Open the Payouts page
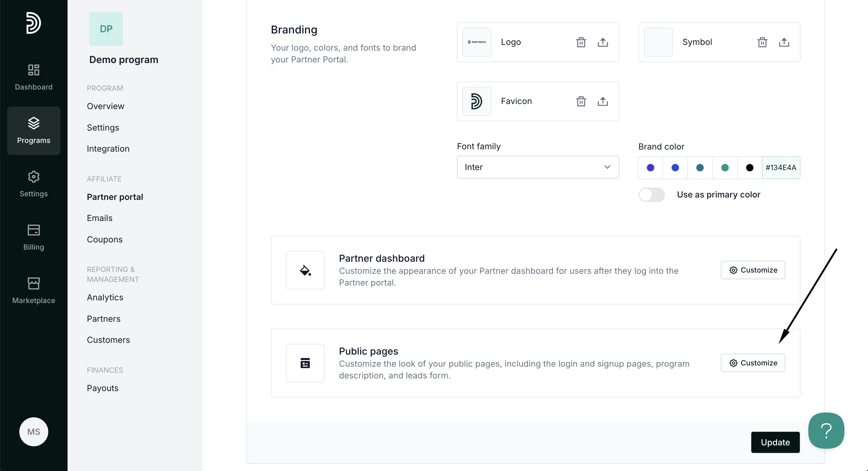Image resolution: width=868 pixels, height=471 pixels. [x=103, y=388]
